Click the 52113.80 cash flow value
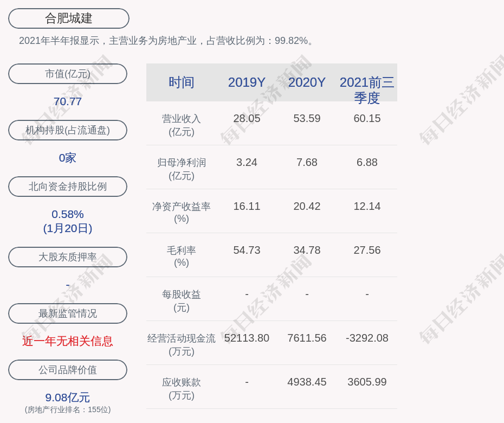Screen dimensions: 504x423 coord(247,338)
